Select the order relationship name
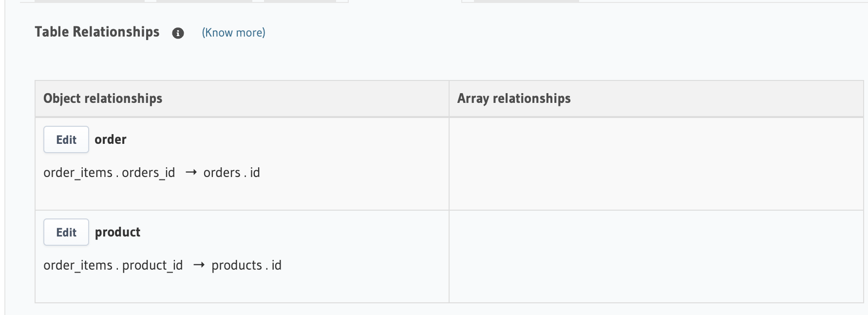The image size is (868, 315). 111,139
